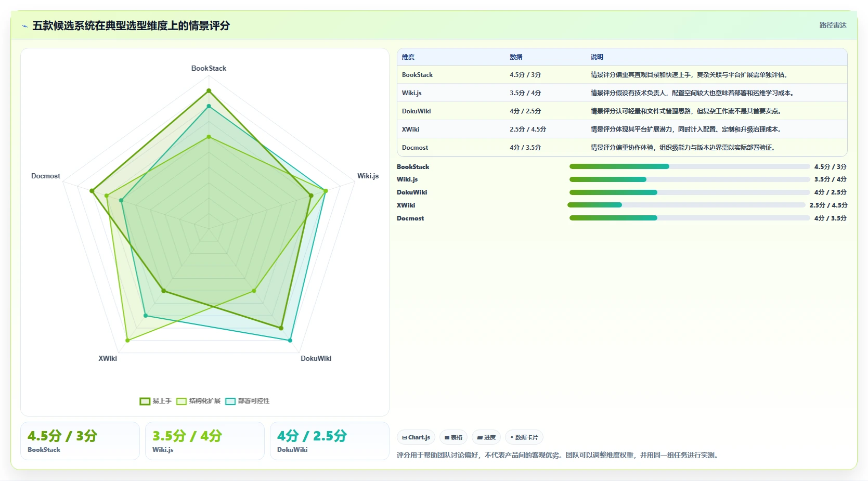
Task: Click the Docmost axis label on the radar
Action: point(46,176)
